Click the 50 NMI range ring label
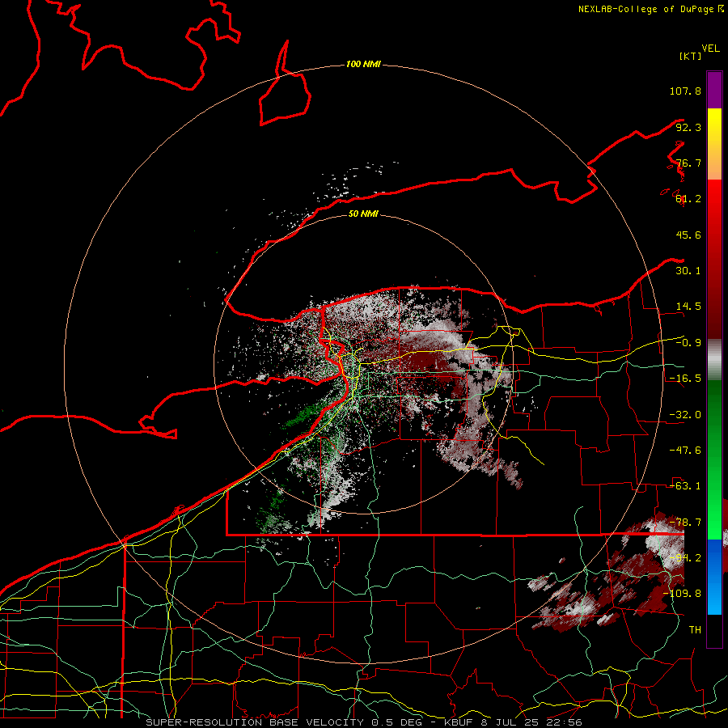This screenshot has height=728, width=728. tap(363, 214)
